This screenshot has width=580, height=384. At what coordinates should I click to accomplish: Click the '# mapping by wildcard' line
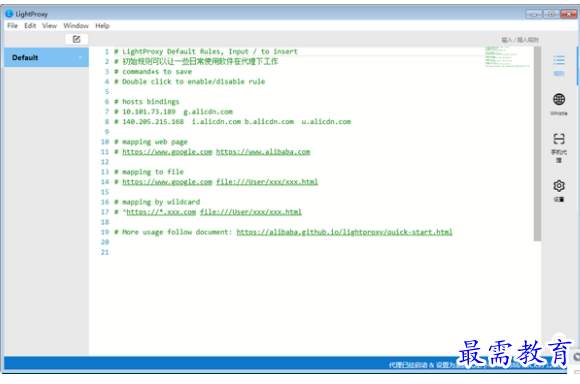pos(157,202)
